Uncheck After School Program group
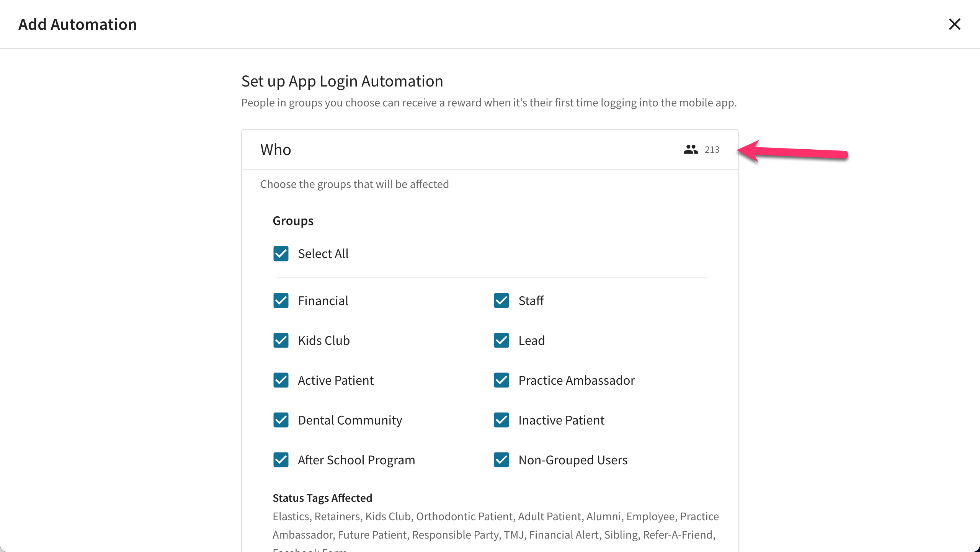The height and width of the screenshot is (552, 980). (281, 460)
